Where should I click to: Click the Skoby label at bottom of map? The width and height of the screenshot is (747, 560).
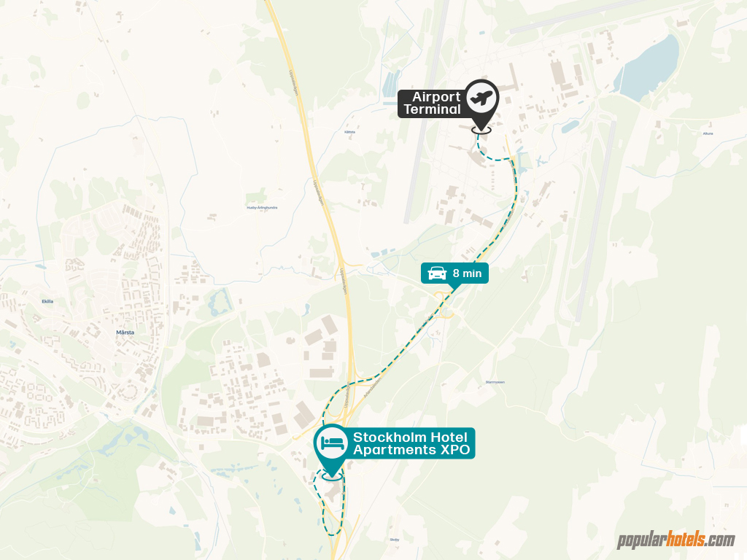[395, 540]
